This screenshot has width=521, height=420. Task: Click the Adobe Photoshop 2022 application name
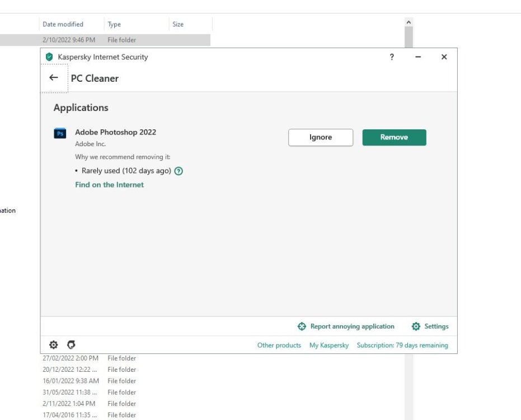click(x=115, y=132)
